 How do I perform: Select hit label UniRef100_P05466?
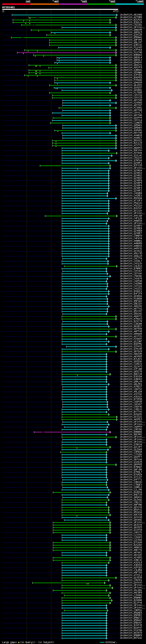coord(131,80)
